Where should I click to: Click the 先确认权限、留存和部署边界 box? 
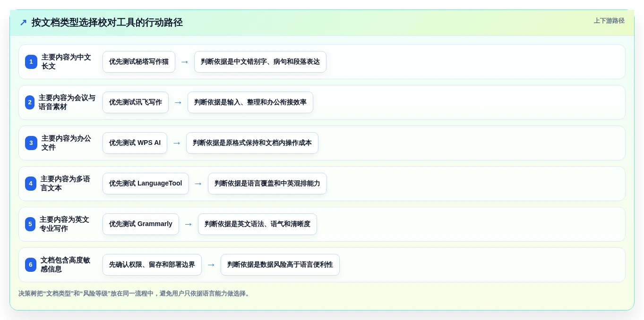[152, 265]
